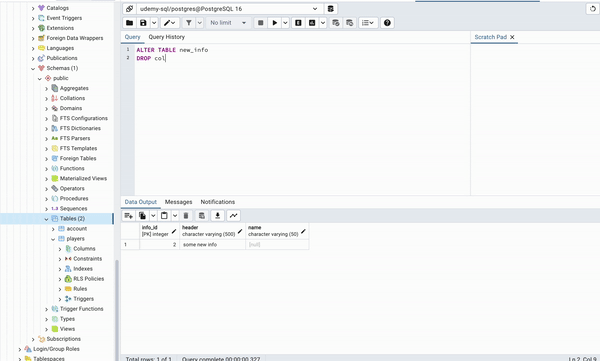
Task: Select the Scratch Pad tab
Action: point(491,37)
